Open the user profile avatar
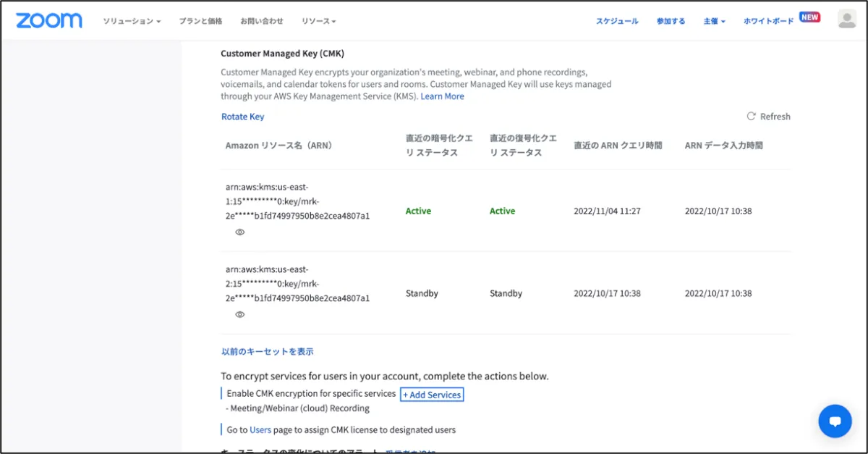This screenshot has height=454, width=868. [846, 20]
